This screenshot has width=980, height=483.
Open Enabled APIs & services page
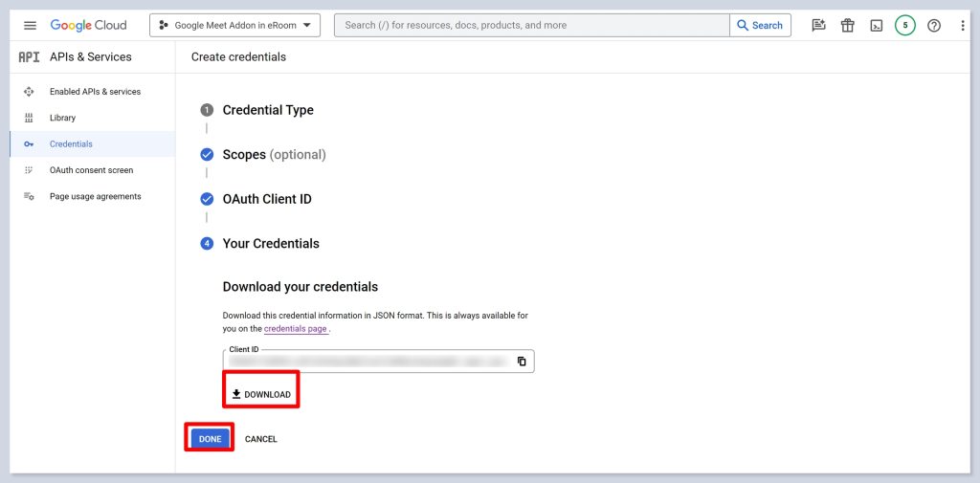coord(95,92)
